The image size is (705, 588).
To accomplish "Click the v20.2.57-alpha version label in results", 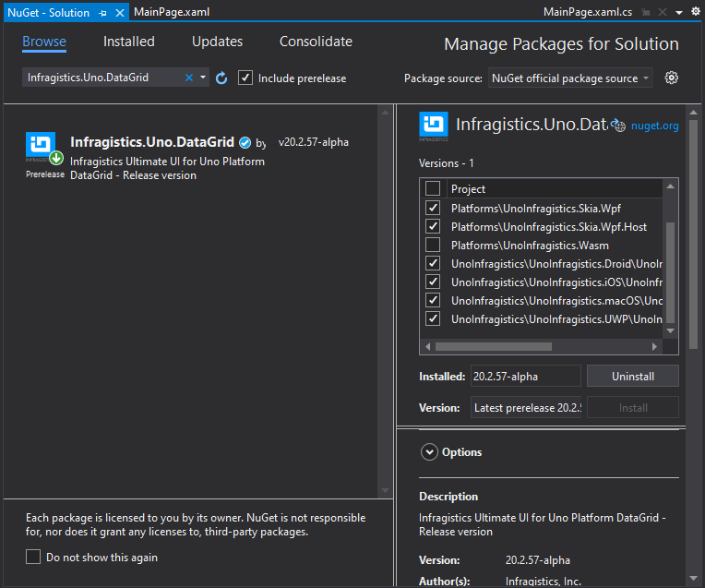I will click(x=314, y=142).
